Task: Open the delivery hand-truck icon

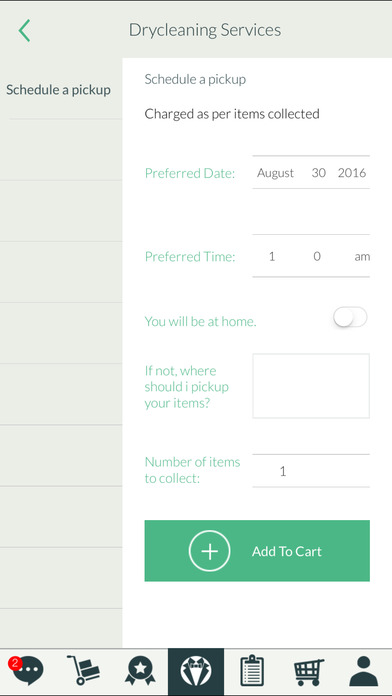Action: (x=83, y=670)
